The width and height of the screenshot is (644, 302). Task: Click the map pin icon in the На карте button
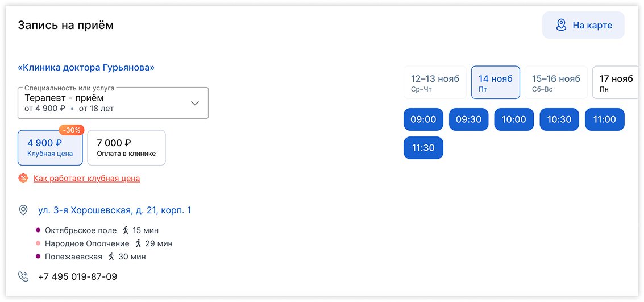tap(561, 25)
